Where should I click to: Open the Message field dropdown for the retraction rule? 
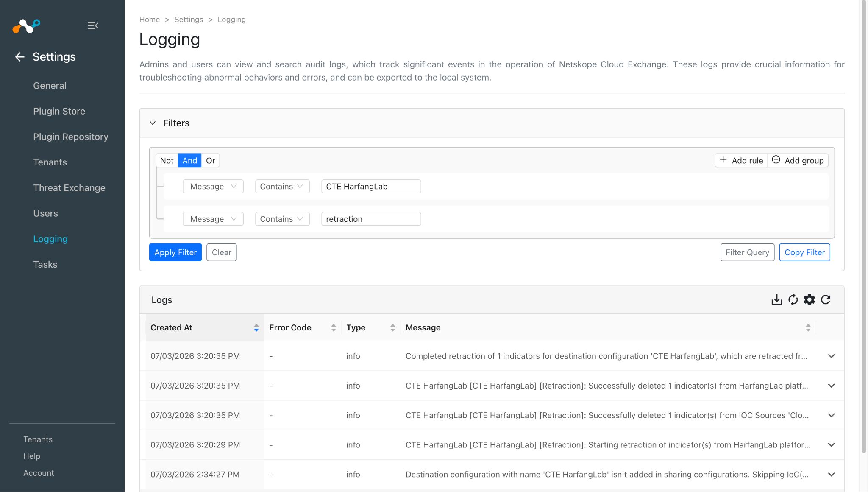coord(213,219)
